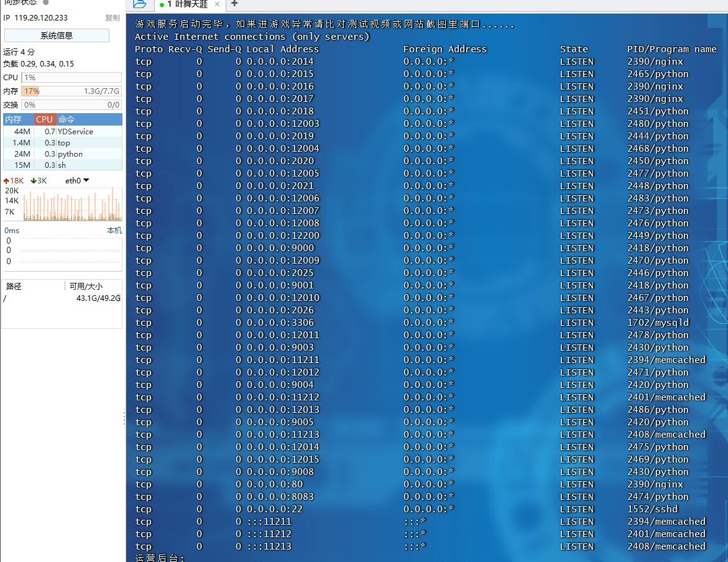Click the 可用/大小 column header
The height and width of the screenshot is (562, 728).
86,286
